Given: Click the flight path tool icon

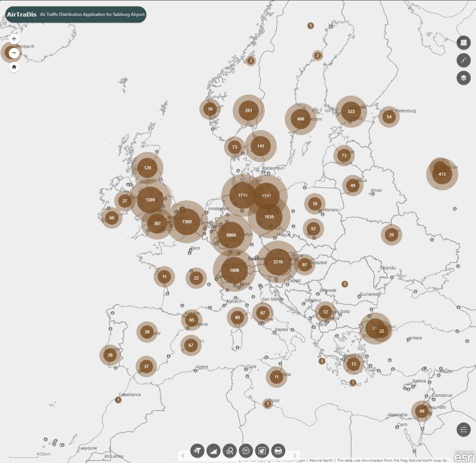Looking at the screenshot, I should 463,60.
